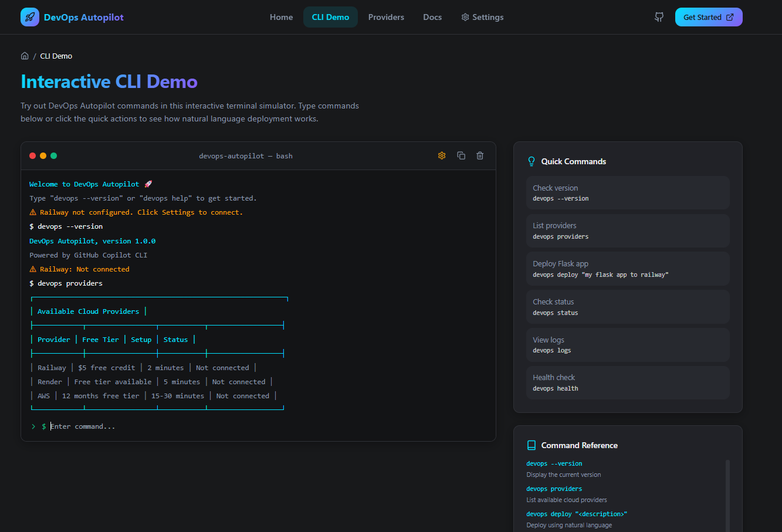The height and width of the screenshot is (532, 782).
Task: Copy terminal output with copy icon
Action: 461,155
